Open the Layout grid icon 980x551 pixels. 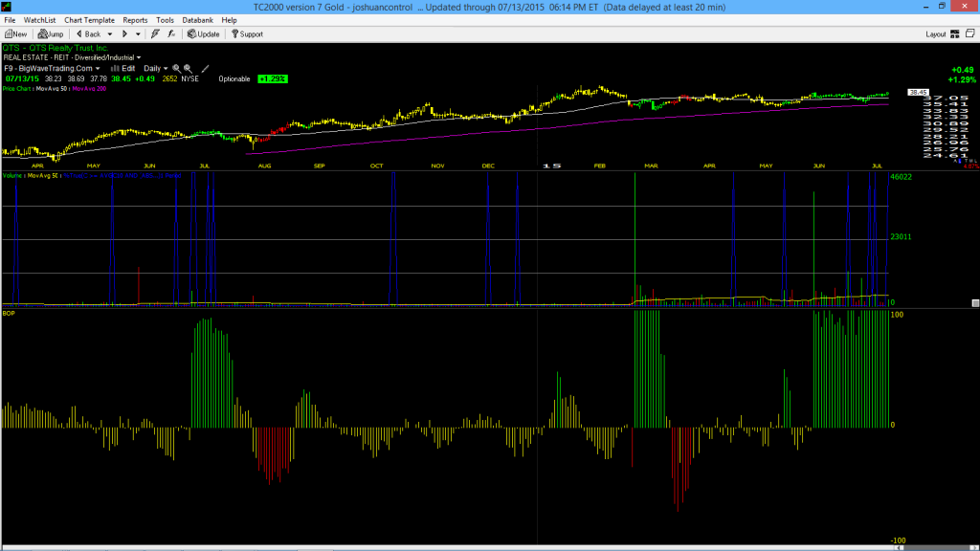[x=955, y=34]
